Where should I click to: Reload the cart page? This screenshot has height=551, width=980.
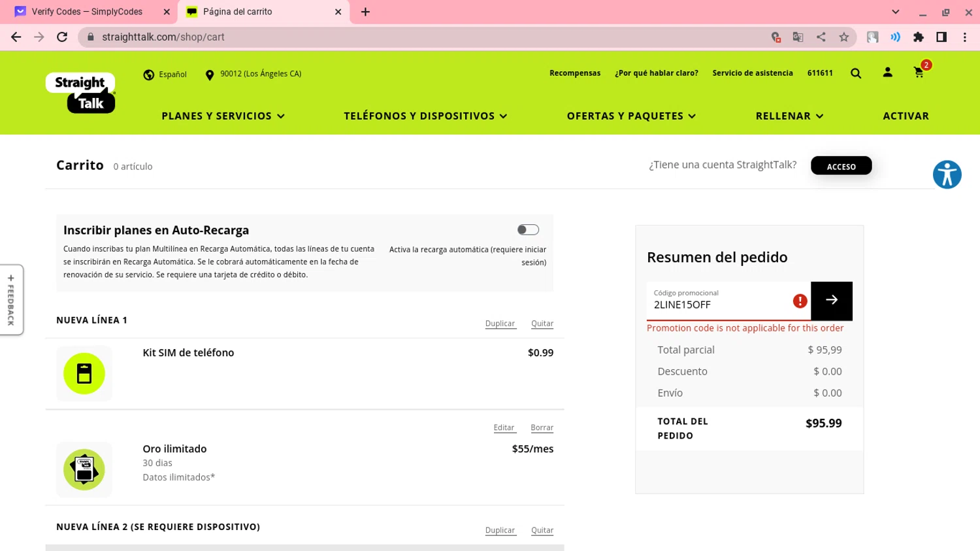click(62, 37)
